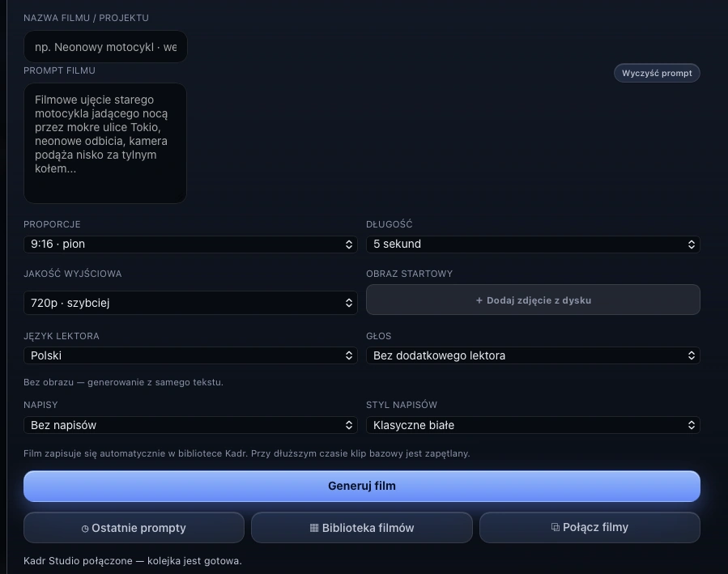Screen dimensions: 728x574
Task: Click the chevron arrows of Styl napisów
Action: click(692, 425)
